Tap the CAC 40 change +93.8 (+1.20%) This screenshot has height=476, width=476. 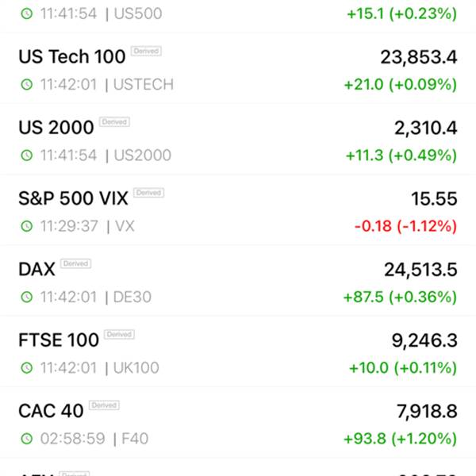click(x=400, y=439)
